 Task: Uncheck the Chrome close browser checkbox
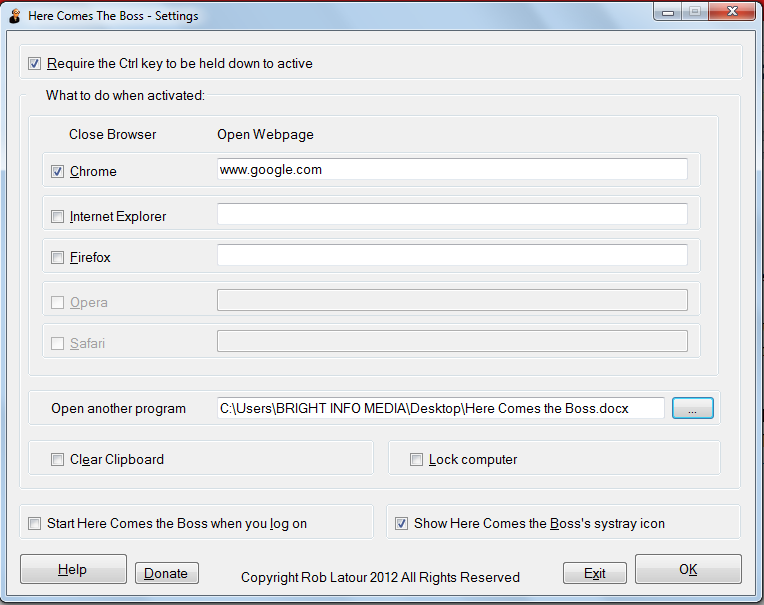point(57,171)
